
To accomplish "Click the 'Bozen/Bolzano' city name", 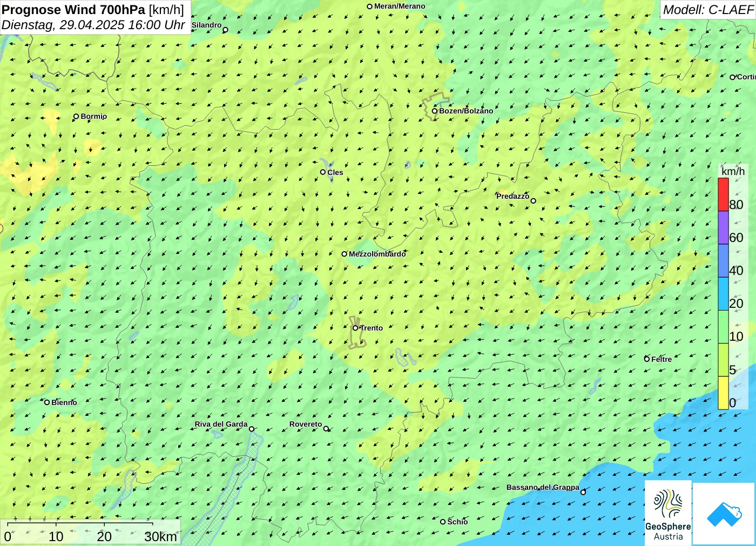I will pos(466,111).
